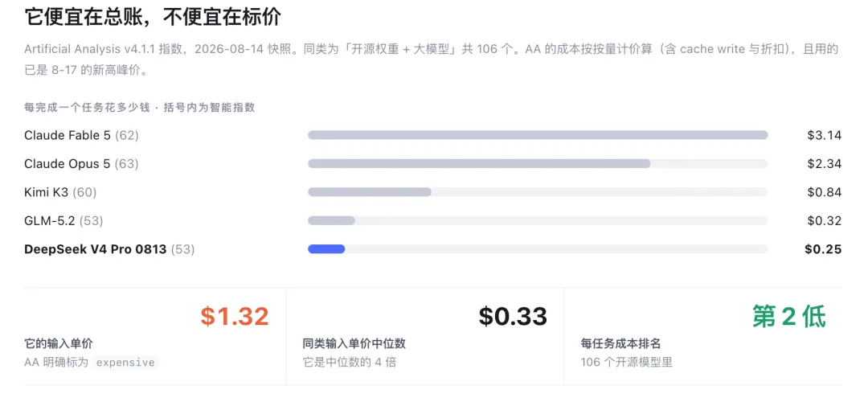Click the Claude Fable 5 cost bar
This screenshot has height=398, width=868.
(538, 135)
